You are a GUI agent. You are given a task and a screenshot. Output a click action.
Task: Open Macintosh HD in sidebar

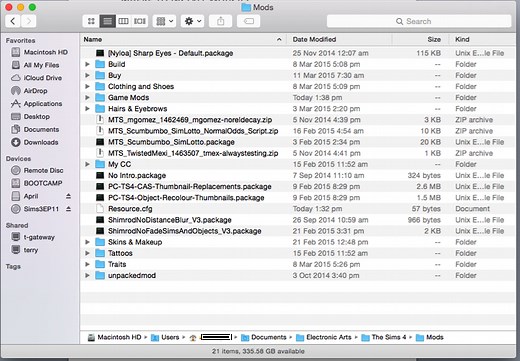pyautogui.click(x=39, y=52)
